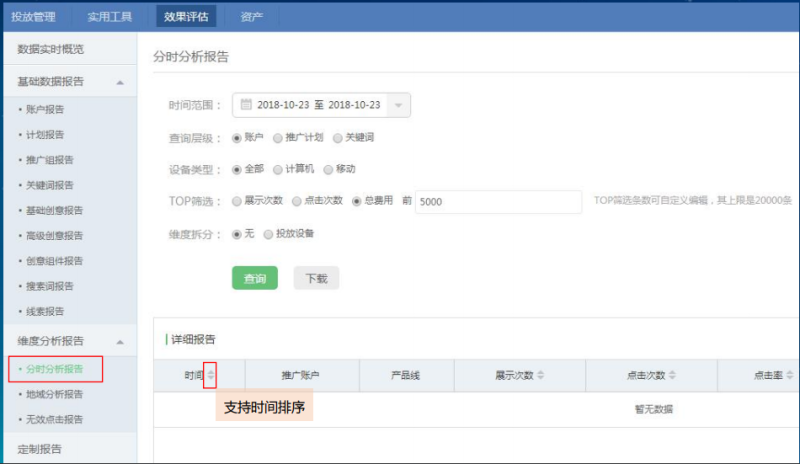This screenshot has height=464, width=800.
Task: Sort by 点击次数 column arrows
Action: [x=673, y=375]
